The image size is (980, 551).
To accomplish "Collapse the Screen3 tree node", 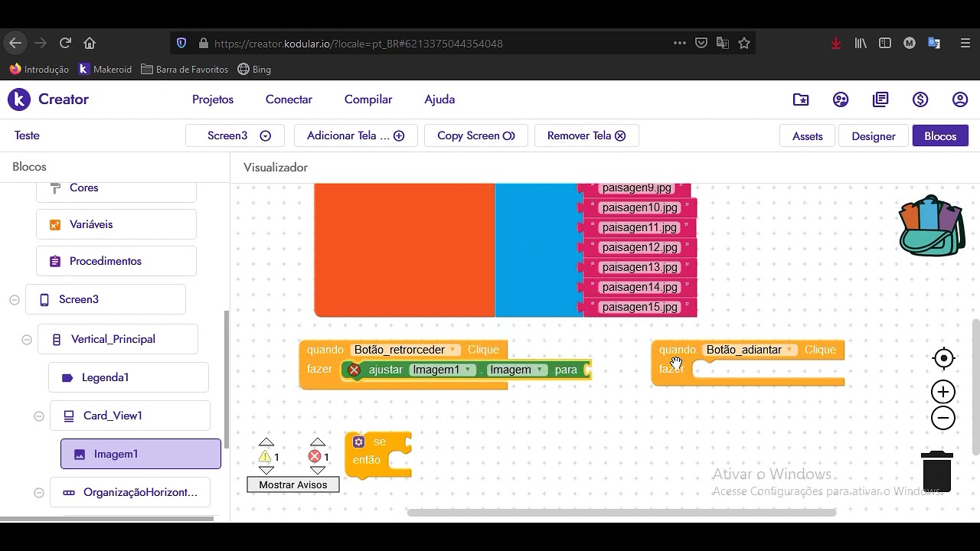I will click(x=14, y=300).
